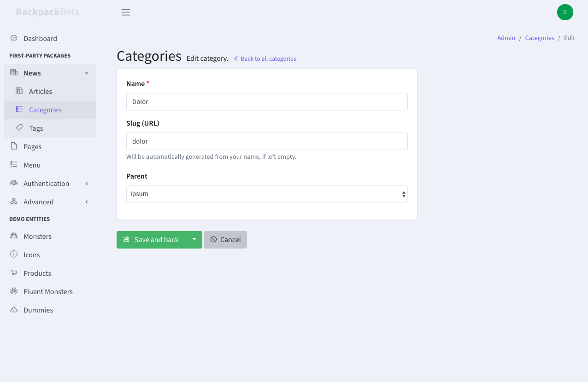The height and width of the screenshot is (382, 588).
Task: Expand the Authentication submenu arrow
Action: [87, 184]
